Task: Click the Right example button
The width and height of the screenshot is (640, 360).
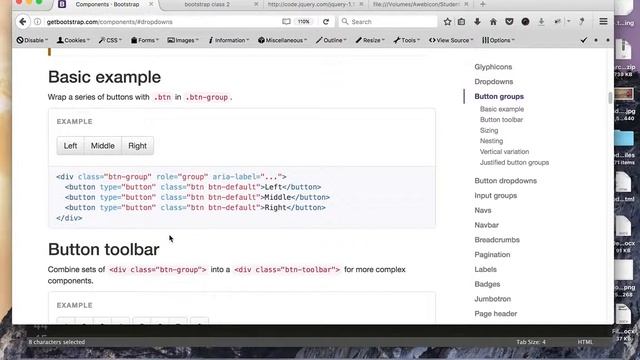Action: coord(137,146)
